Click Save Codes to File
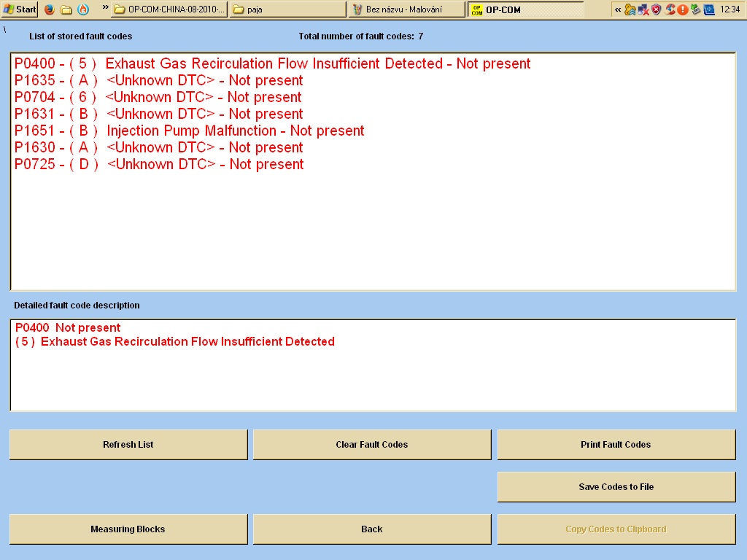The width and height of the screenshot is (747, 560). [x=616, y=487]
